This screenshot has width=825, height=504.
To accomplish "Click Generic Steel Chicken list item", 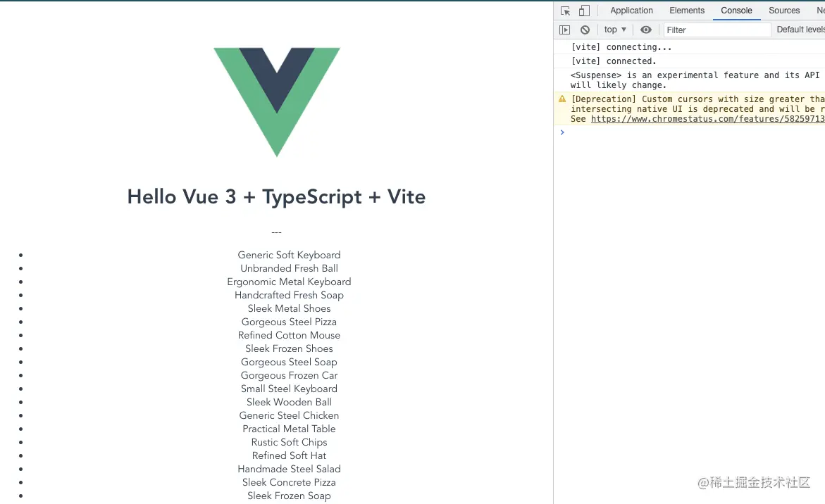I will 289,415.
